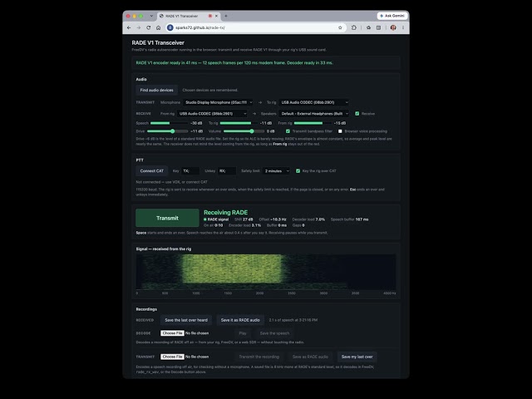Screen dimensions: 532x399
Task: Open the side panel icon in toolbar
Action: [x=378, y=27]
